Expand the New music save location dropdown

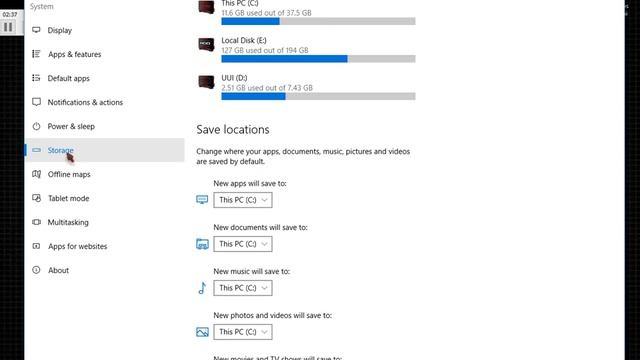[x=243, y=288]
